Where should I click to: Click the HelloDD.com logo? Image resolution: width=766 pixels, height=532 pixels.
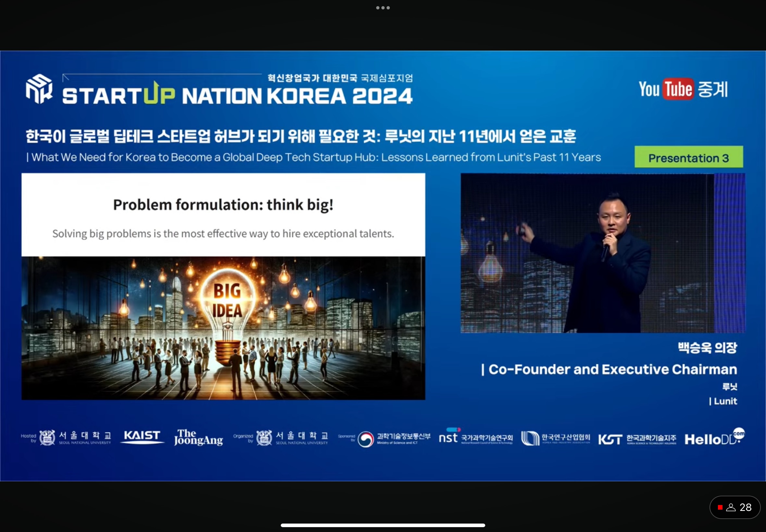click(714, 437)
